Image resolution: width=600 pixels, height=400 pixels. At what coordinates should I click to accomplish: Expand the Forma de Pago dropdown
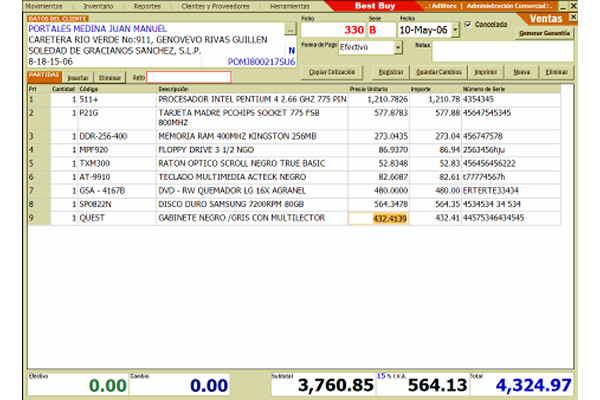pyautogui.click(x=399, y=47)
